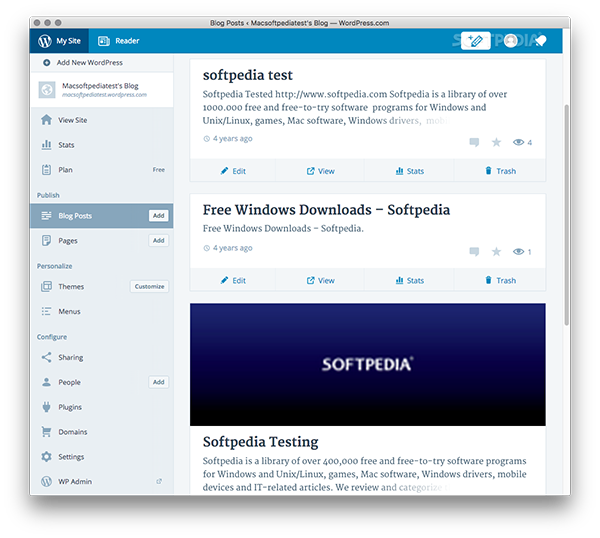Open Stats for softpedia test post
600x538 pixels.
point(409,171)
